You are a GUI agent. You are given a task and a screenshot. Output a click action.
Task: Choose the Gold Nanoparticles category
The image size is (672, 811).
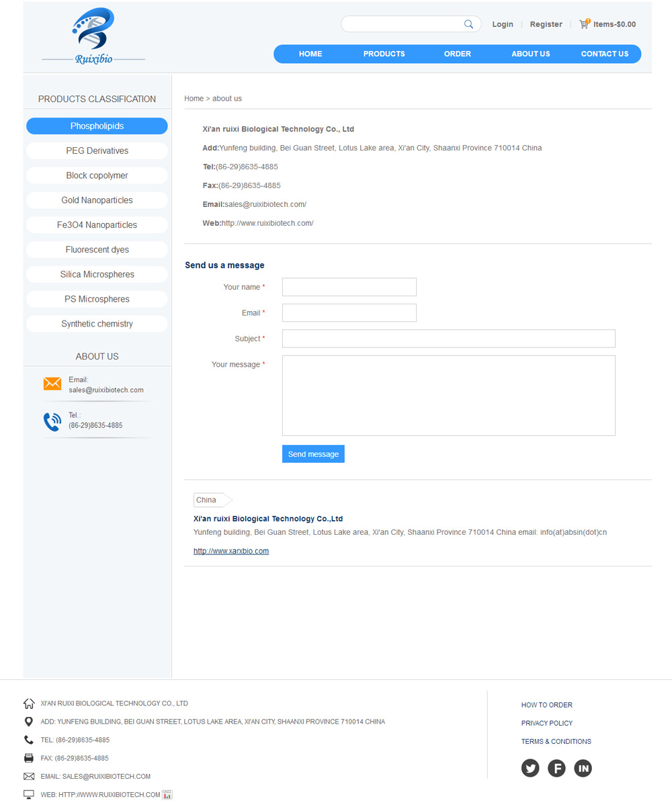coord(97,200)
